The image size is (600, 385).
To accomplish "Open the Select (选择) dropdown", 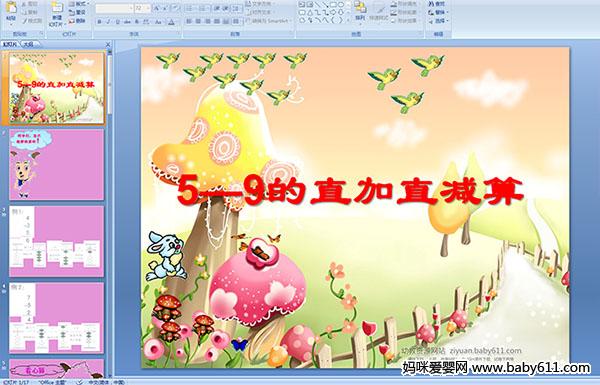I will click(x=439, y=21).
